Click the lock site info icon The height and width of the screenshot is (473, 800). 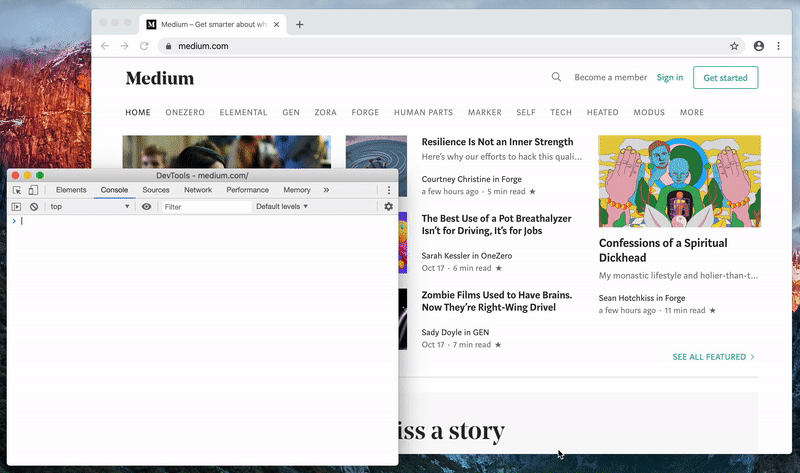[x=168, y=46]
